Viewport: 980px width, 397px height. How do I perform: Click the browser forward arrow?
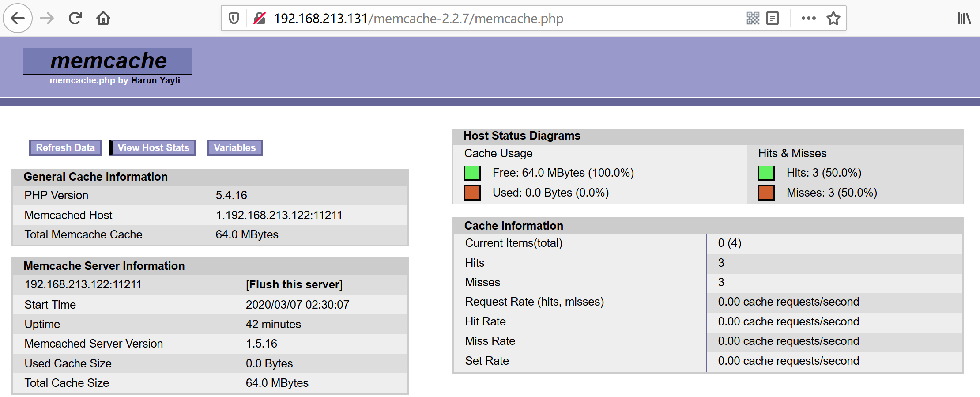pyautogui.click(x=47, y=18)
